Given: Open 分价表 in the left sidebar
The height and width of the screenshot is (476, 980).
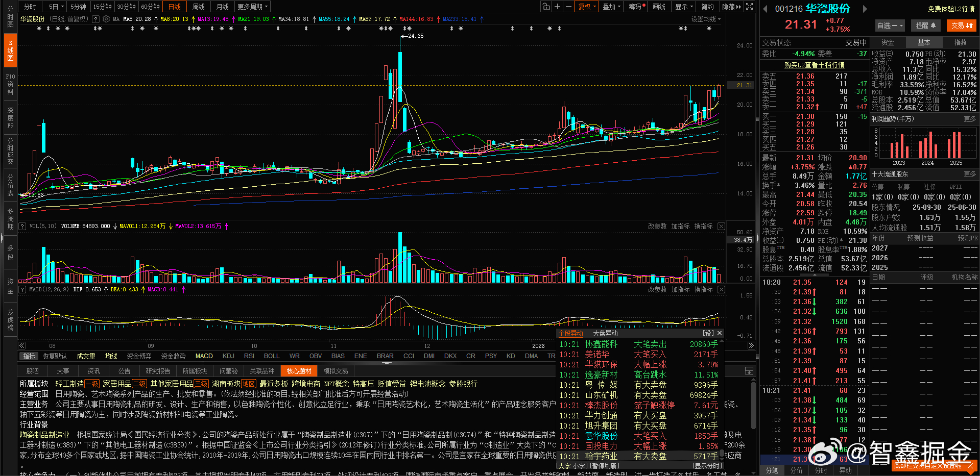Looking at the screenshot, I should click(x=10, y=185).
